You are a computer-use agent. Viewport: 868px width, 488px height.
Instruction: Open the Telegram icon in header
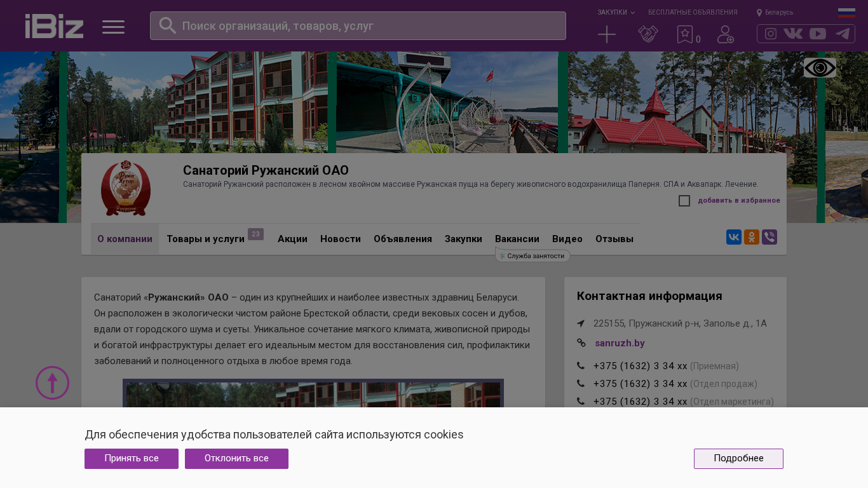click(x=843, y=34)
